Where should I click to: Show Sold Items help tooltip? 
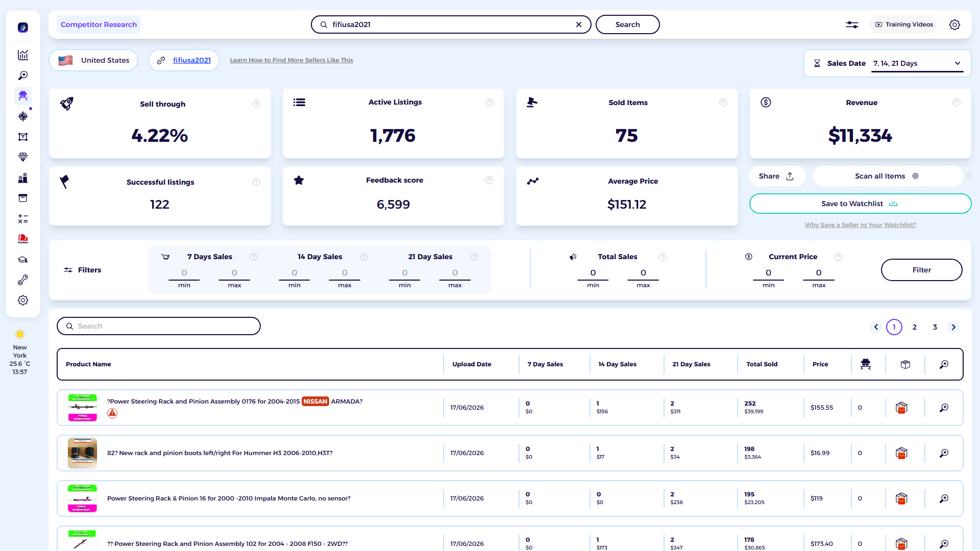pyautogui.click(x=723, y=103)
